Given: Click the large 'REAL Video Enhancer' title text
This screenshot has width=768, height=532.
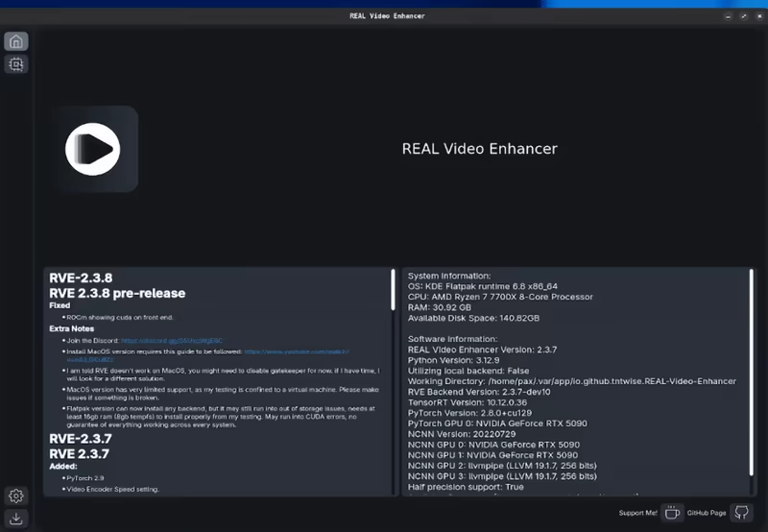Looking at the screenshot, I should [x=479, y=149].
